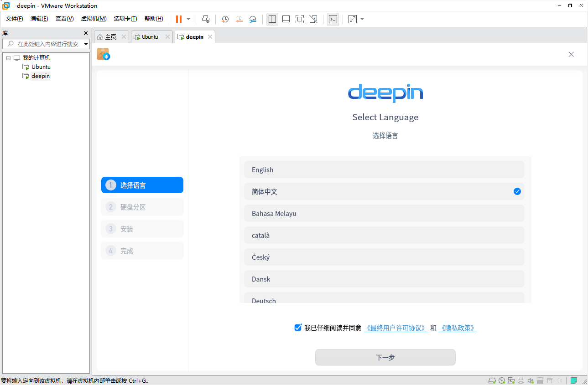
Task: Choose català as the install language
Action: (x=384, y=235)
